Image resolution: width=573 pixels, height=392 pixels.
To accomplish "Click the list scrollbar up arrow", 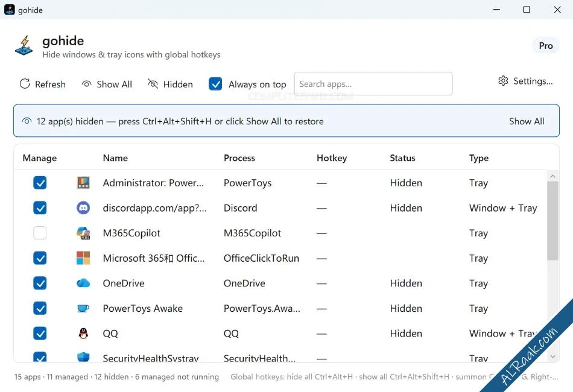I will coord(552,176).
